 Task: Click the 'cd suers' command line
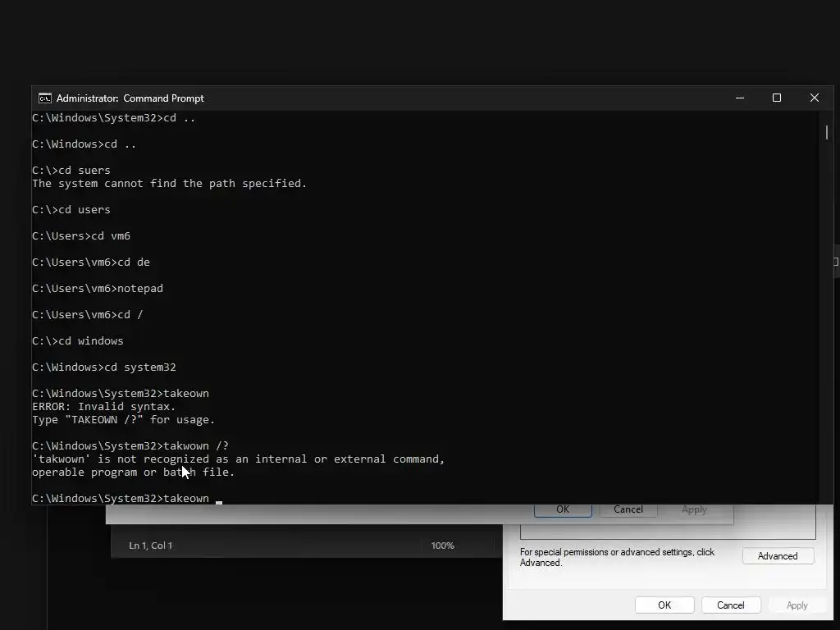tap(71, 171)
